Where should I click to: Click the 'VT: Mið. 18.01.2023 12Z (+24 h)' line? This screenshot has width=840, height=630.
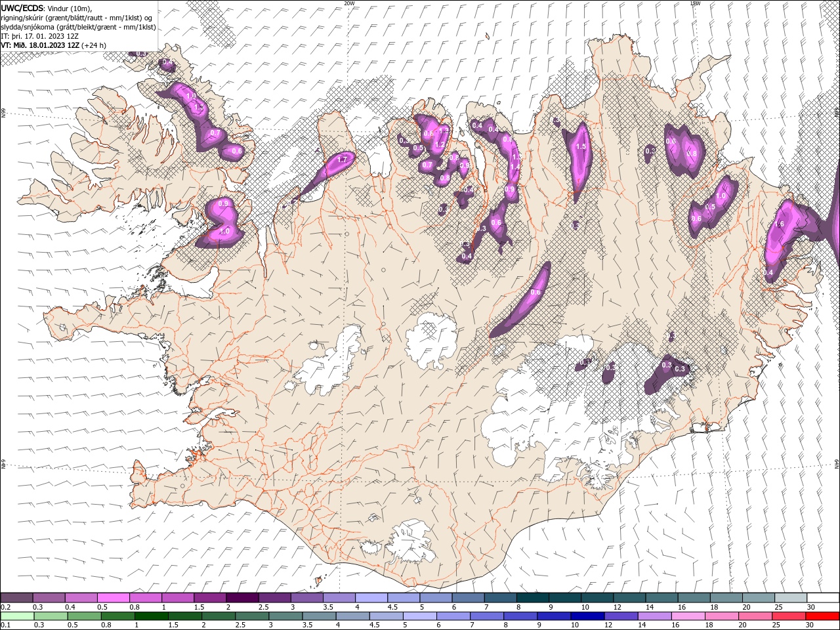coord(54,45)
